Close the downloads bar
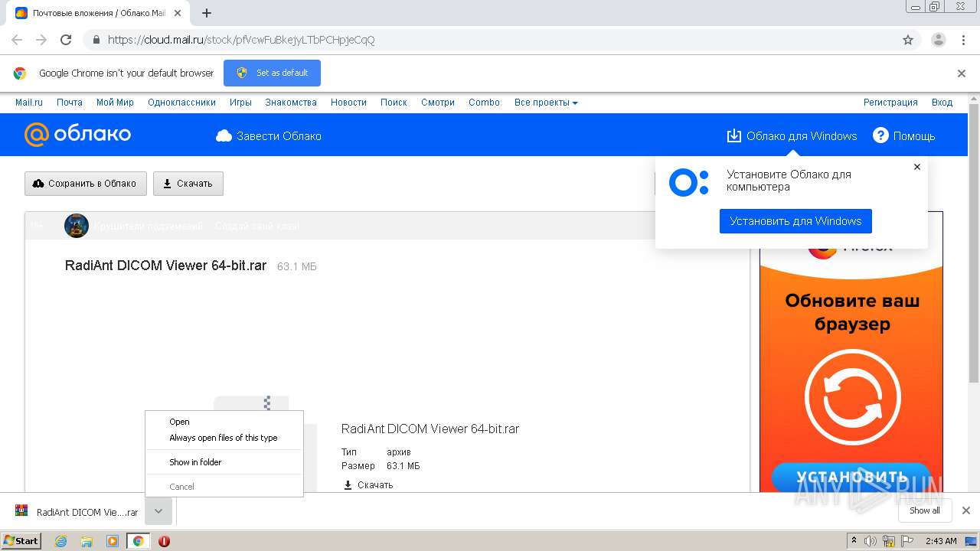The height and width of the screenshot is (551, 980). tap(966, 510)
